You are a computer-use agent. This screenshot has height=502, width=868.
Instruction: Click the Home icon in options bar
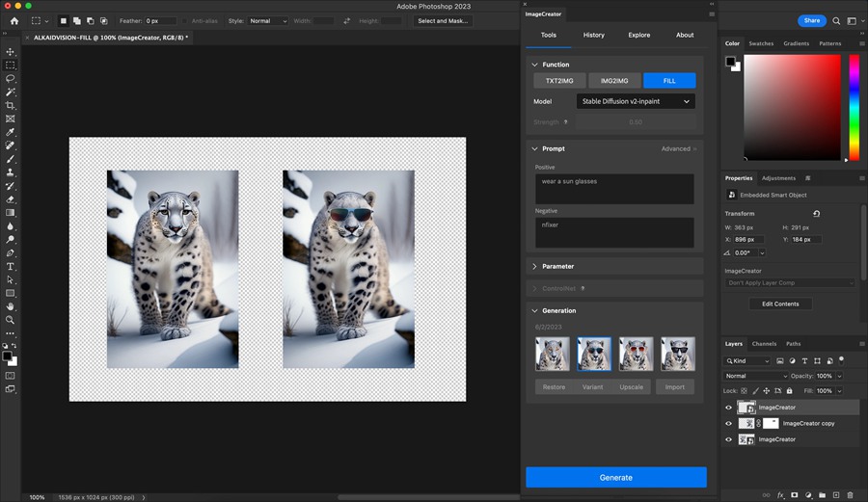click(x=14, y=21)
